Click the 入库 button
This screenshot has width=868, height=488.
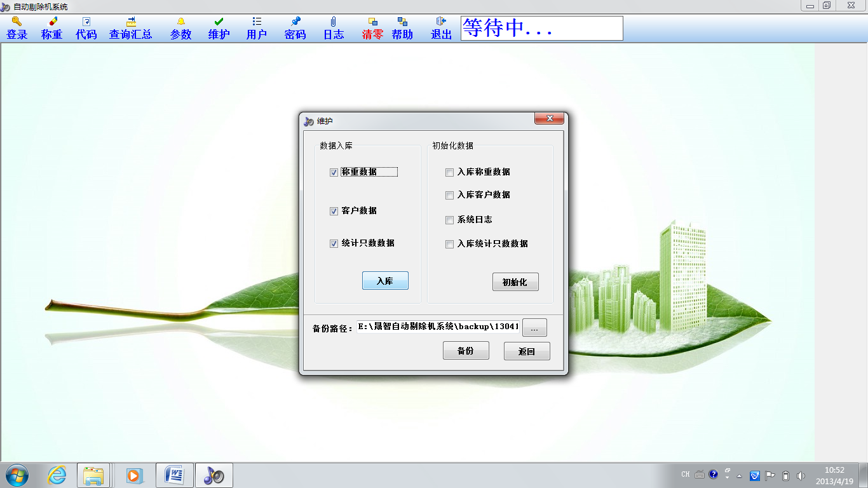[x=385, y=281]
